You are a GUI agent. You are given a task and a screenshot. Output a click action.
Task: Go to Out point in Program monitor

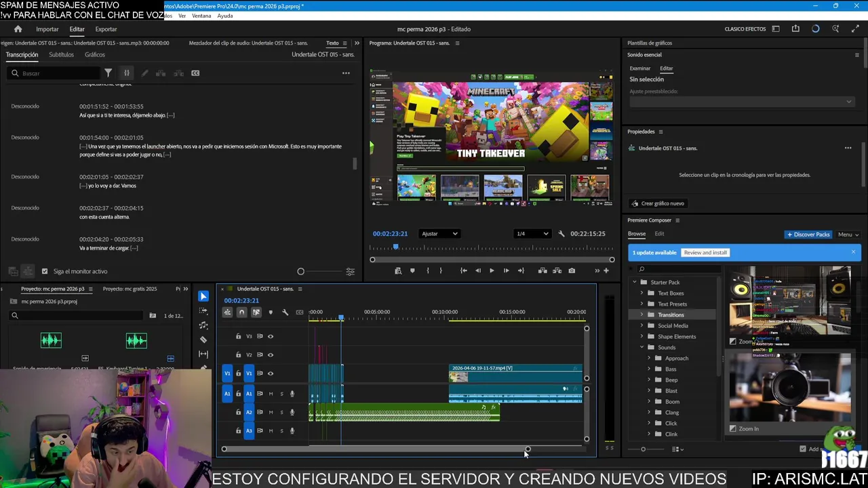521,270
